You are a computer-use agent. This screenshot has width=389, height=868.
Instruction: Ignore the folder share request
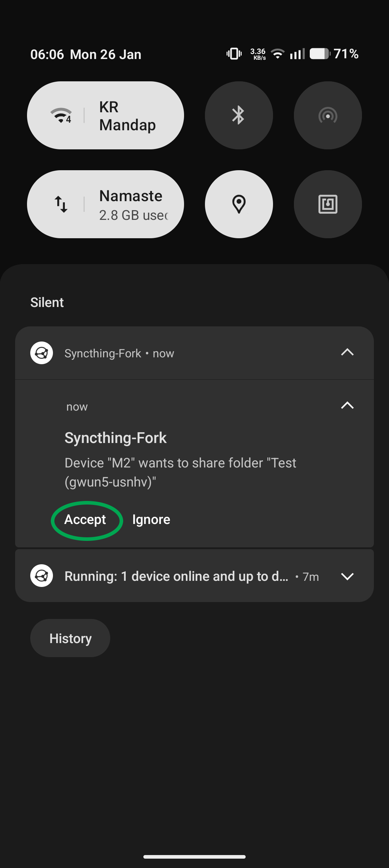[151, 520]
